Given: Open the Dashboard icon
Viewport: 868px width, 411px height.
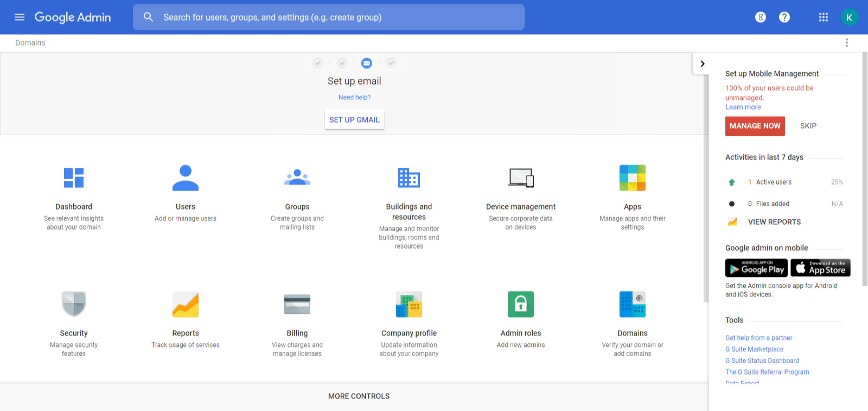Looking at the screenshot, I should pos(74,178).
